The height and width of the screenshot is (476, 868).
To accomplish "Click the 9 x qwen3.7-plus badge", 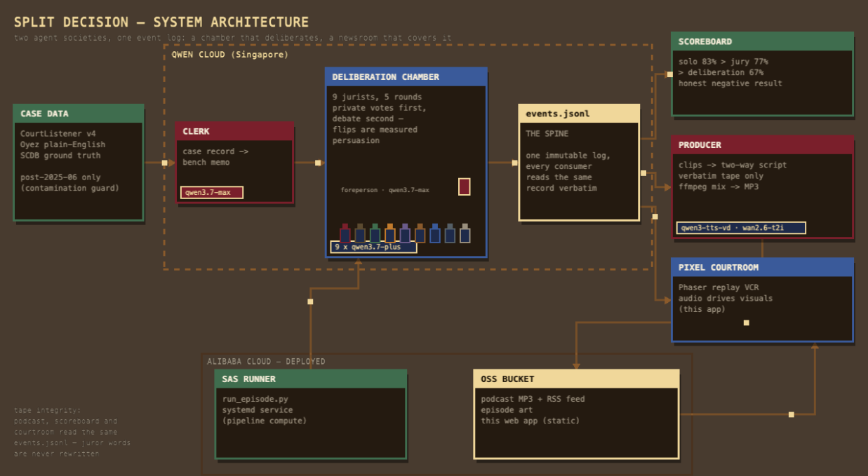I will 374,247.
